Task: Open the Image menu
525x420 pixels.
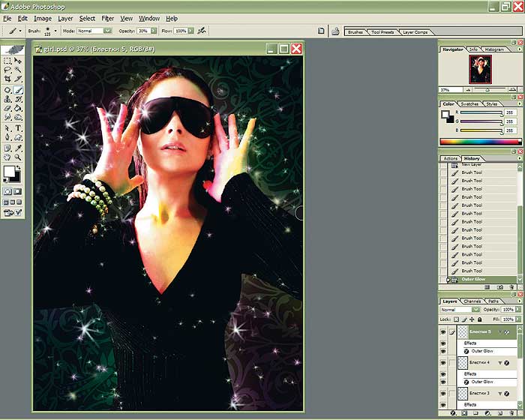Action: (43, 19)
